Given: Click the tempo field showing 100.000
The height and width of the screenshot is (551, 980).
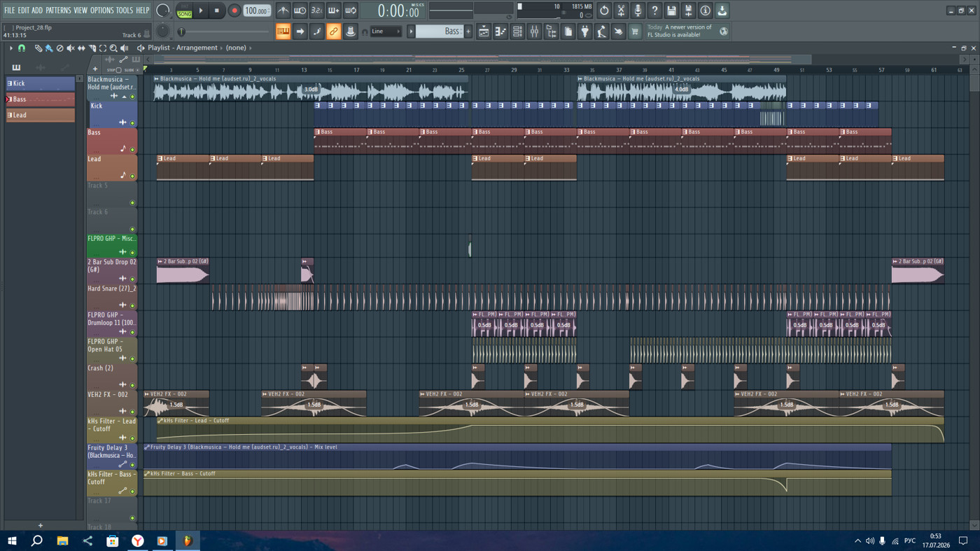Looking at the screenshot, I should [257, 11].
